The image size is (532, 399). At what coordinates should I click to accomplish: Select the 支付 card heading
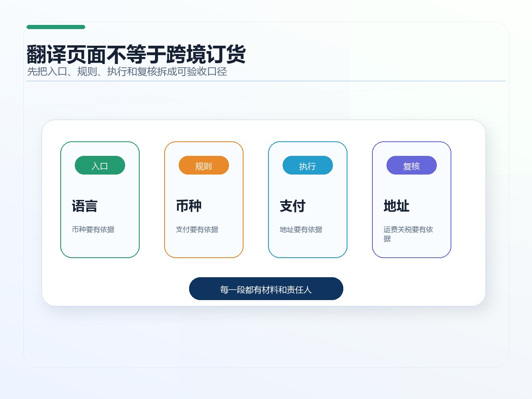(x=293, y=206)
